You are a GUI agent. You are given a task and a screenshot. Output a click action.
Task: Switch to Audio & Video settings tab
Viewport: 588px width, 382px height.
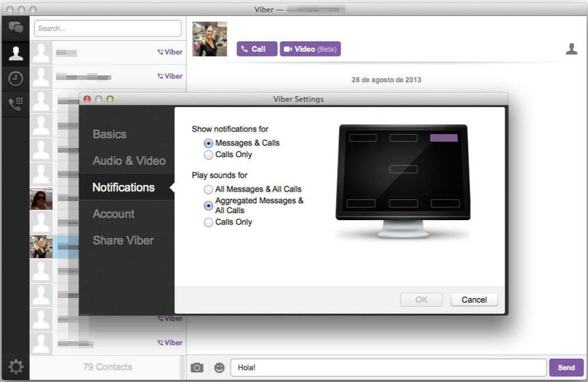coord(129,161)
